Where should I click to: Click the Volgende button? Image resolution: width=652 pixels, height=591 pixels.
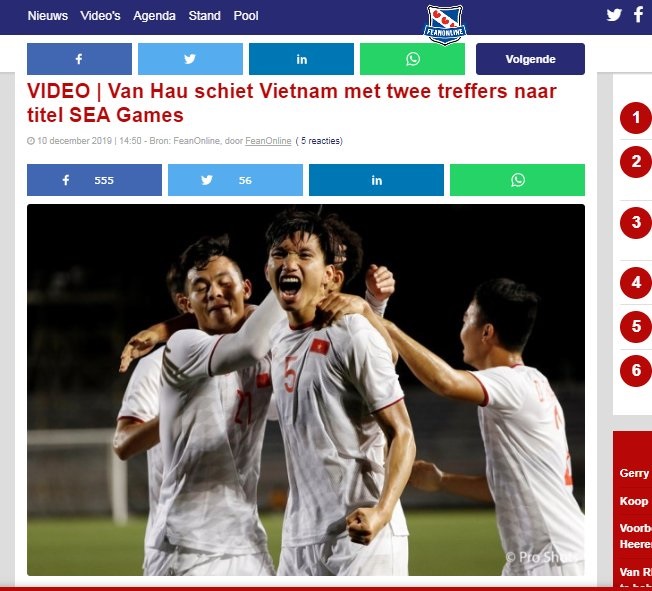coord(530,59)
